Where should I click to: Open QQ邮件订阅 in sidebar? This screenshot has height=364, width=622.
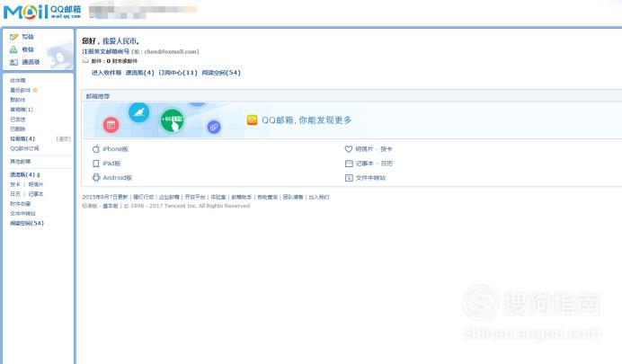click(x=24, y=148)
